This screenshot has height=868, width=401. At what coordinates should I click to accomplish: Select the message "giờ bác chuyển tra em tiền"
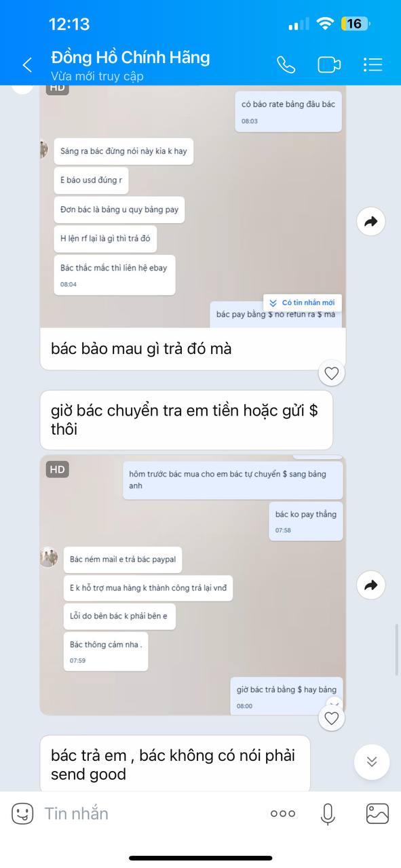click(x=187, y=420)
